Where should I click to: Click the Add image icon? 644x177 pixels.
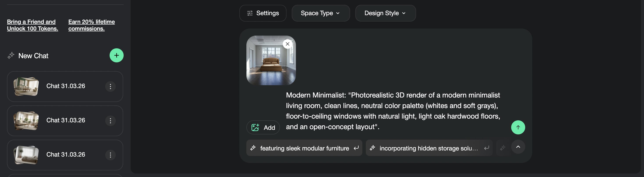coord(255,127)
